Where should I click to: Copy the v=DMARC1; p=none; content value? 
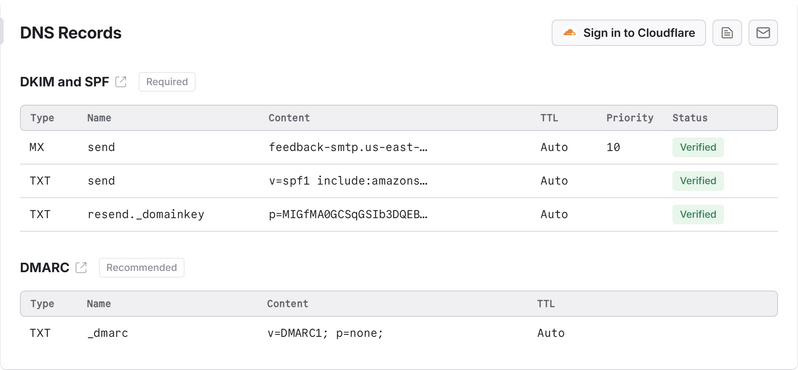(325, 333)
